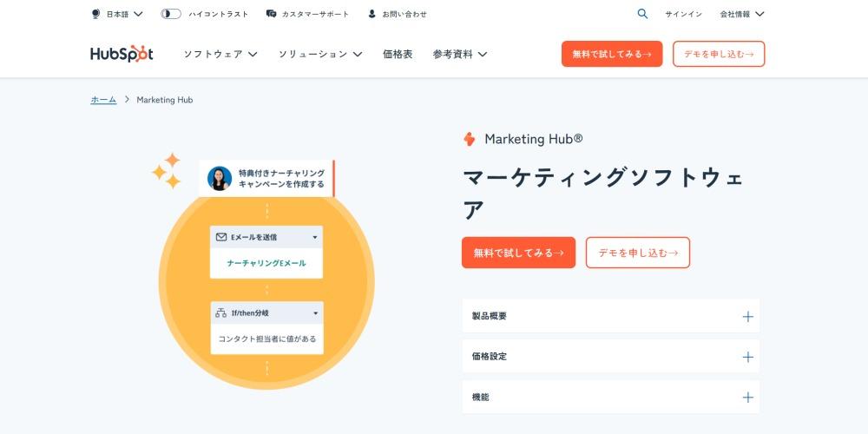Open the Eメールを送信 card dropdown arrow
This screenshot has width=868, height=434.
[x=315, y=237]
